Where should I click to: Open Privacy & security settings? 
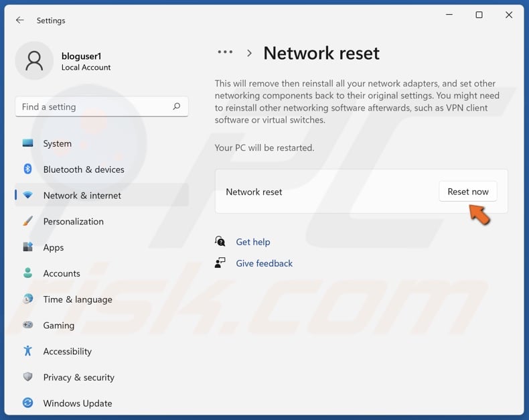[x=102, y=377]
